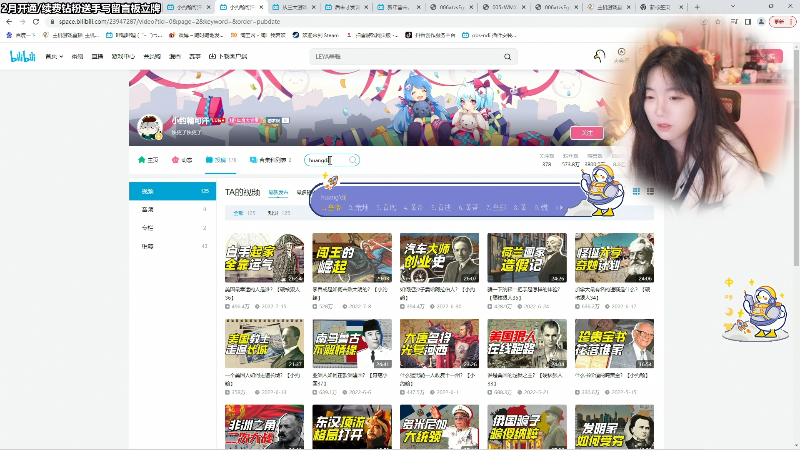The width and height of the screenshot is (800, 450).
Task: Switch to the last browser tab
Action: tap(661, 7)
